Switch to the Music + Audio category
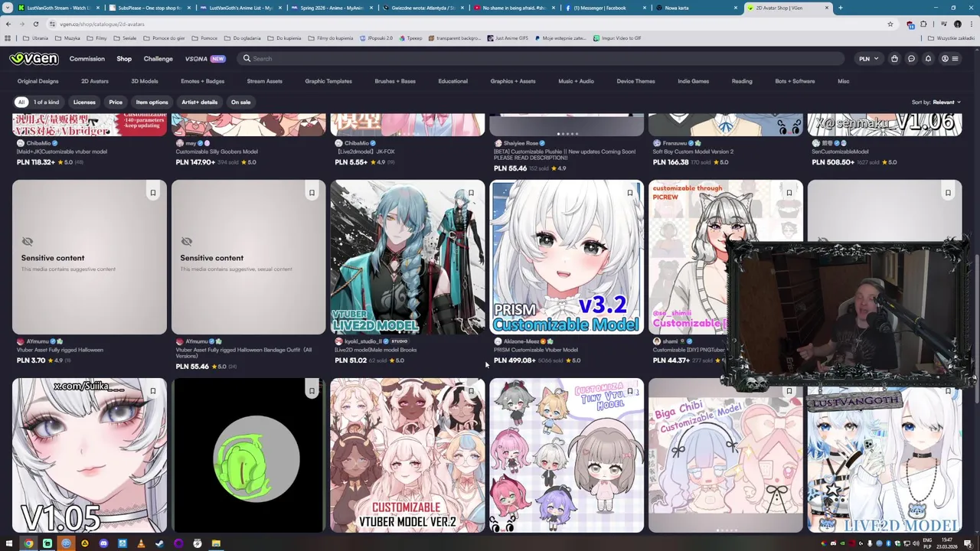Image resolution: width=980 pixels, height=551 pixels. 576,81
